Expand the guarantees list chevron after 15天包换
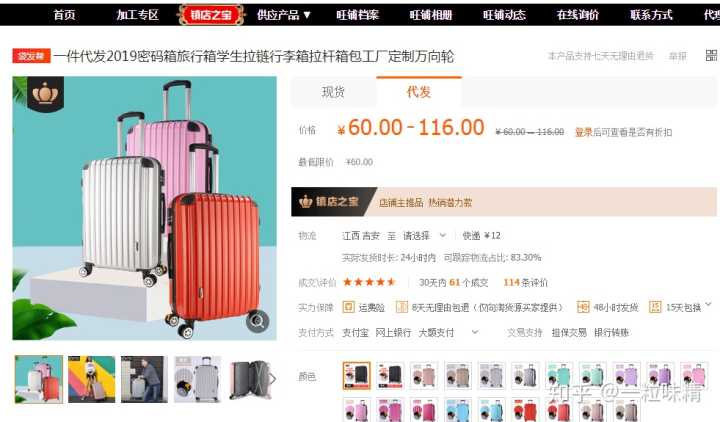Image resolution: width=720 pixels, height=422 pixels. [709, 304]
